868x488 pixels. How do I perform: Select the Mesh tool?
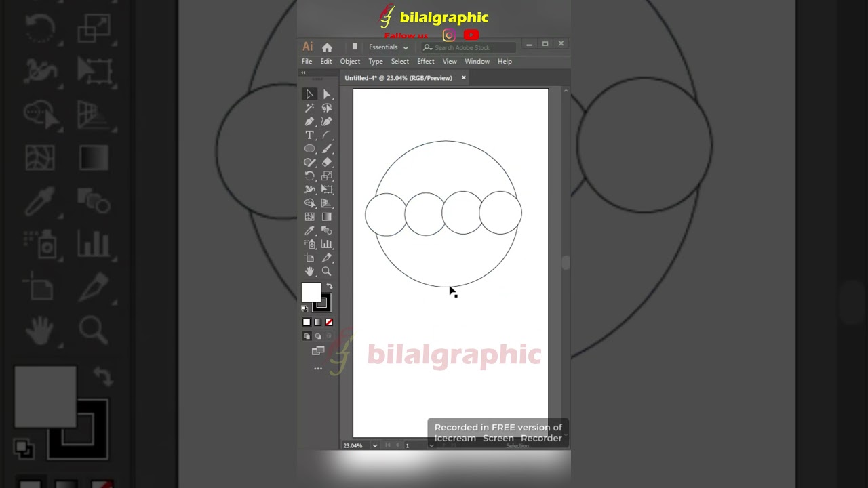(310, 217)
